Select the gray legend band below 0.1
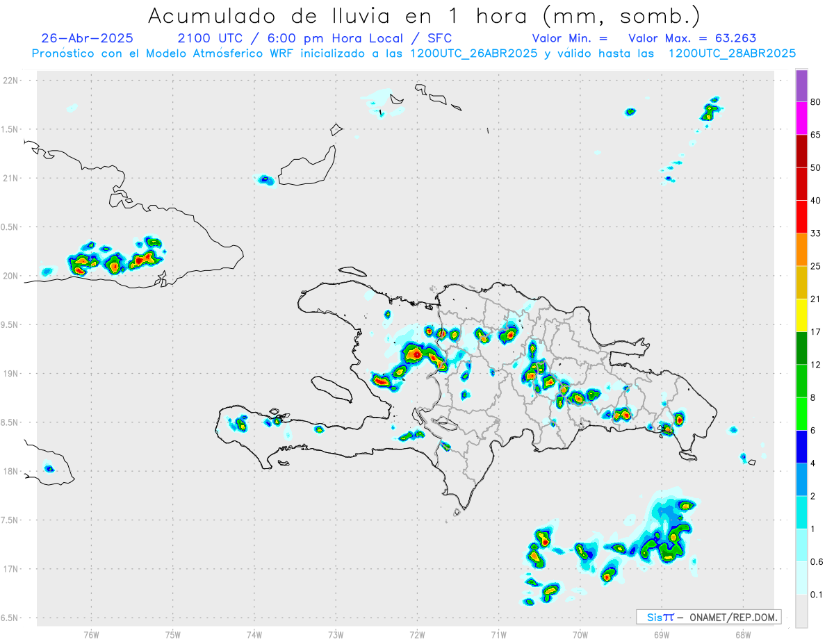The image size is (834, 644). pyautogui.click(x=801, y=611)
